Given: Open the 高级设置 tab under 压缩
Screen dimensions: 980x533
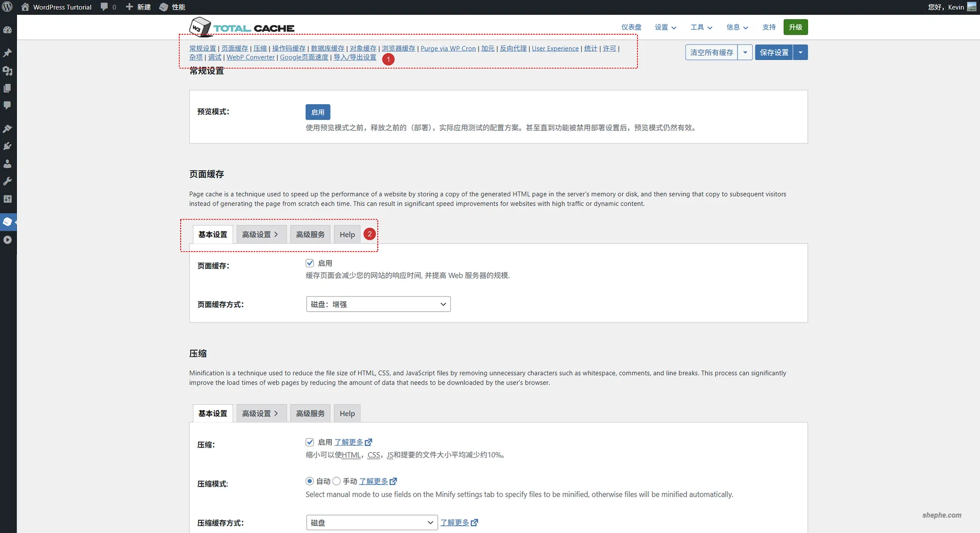Looking at the screenshot, I should coord(261,413).
